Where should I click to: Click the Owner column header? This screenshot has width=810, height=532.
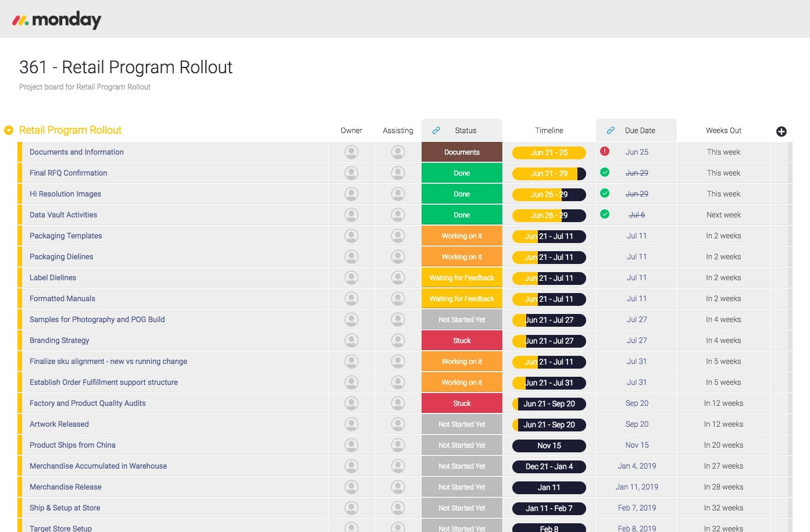351,131
